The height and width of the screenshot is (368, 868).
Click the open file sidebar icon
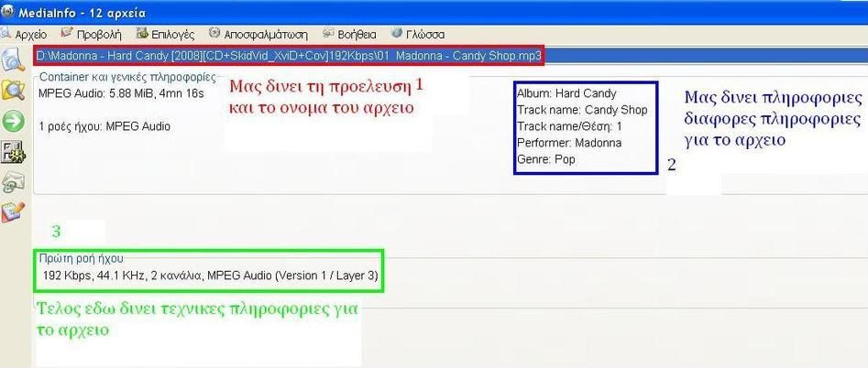click(x=13, y=60)
